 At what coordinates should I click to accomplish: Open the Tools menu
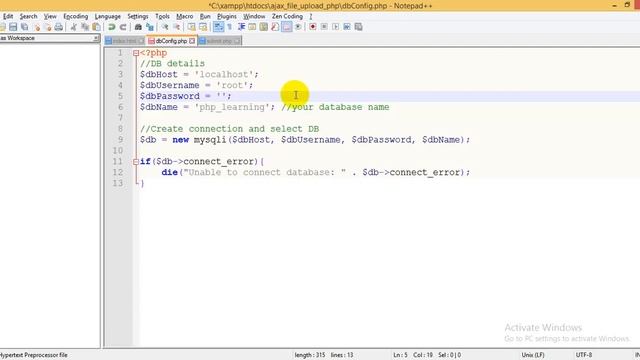pos(162,16)
